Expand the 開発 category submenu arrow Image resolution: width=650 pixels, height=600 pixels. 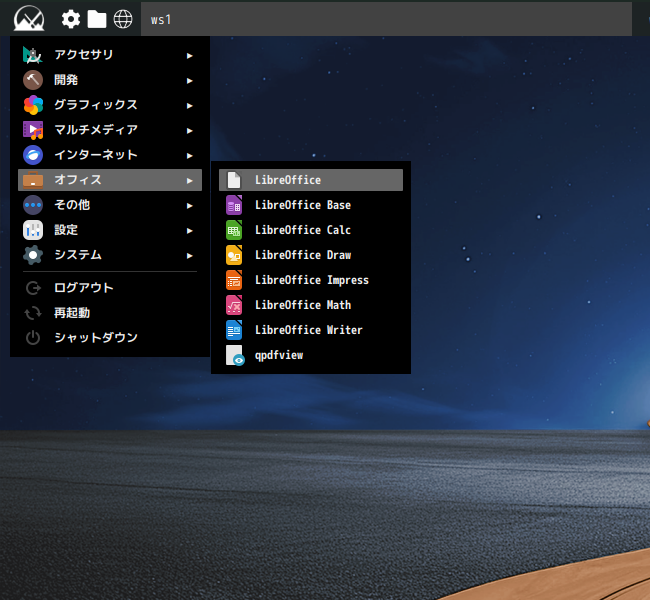189,80
